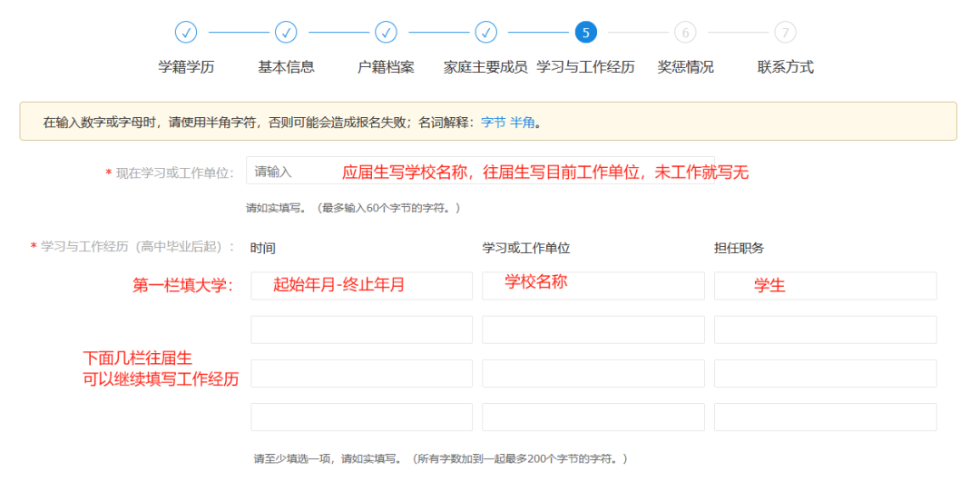
Task: Focus the third row 学习或工作单位 input field
Action: [x=593, y=373]
